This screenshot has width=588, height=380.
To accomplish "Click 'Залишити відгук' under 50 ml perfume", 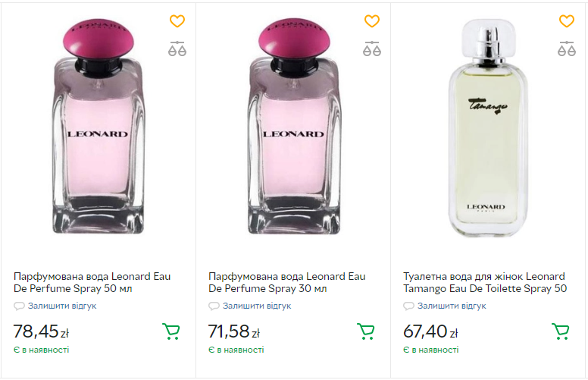I will [62, 306].
